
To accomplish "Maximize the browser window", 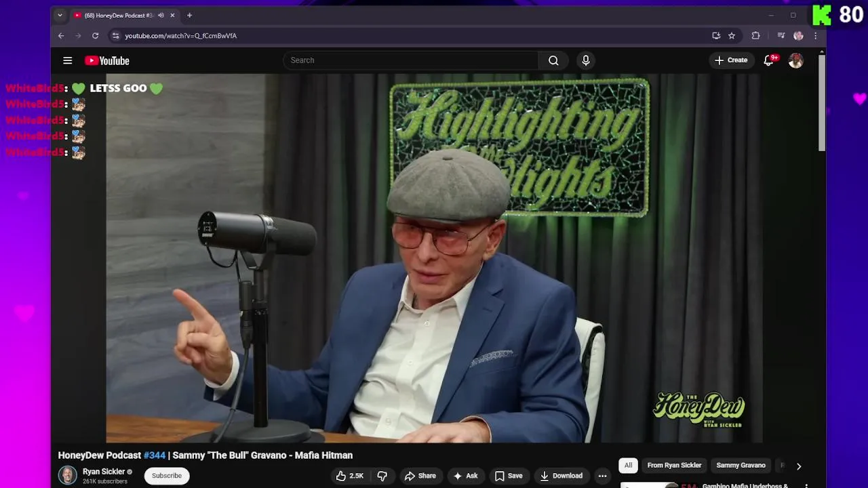I will (x=793, y=15).
